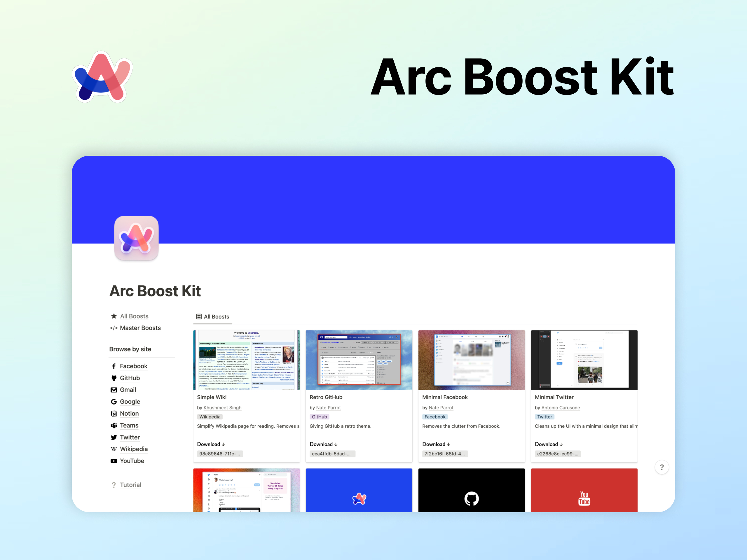The image size is (747, 560).
Task: Open the Retro GitHub card thumbnail
Action: (x=359, y=360)
